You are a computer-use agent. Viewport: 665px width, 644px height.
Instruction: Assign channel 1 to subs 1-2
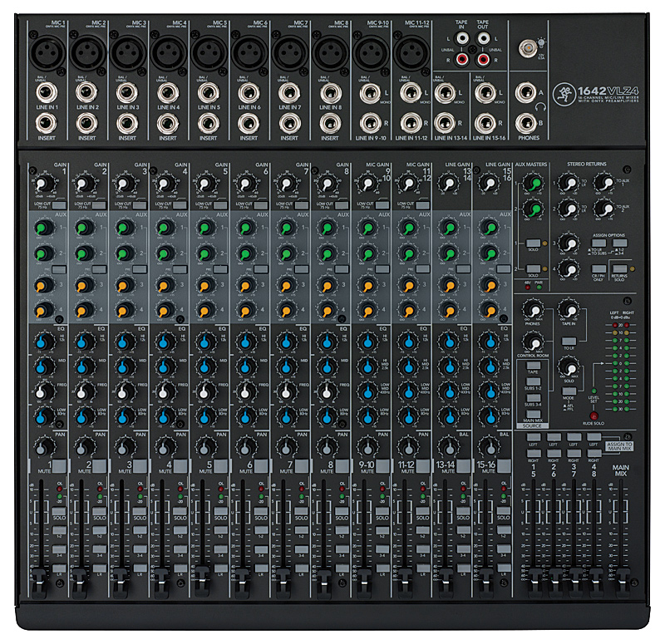click(x=59, y=530)
